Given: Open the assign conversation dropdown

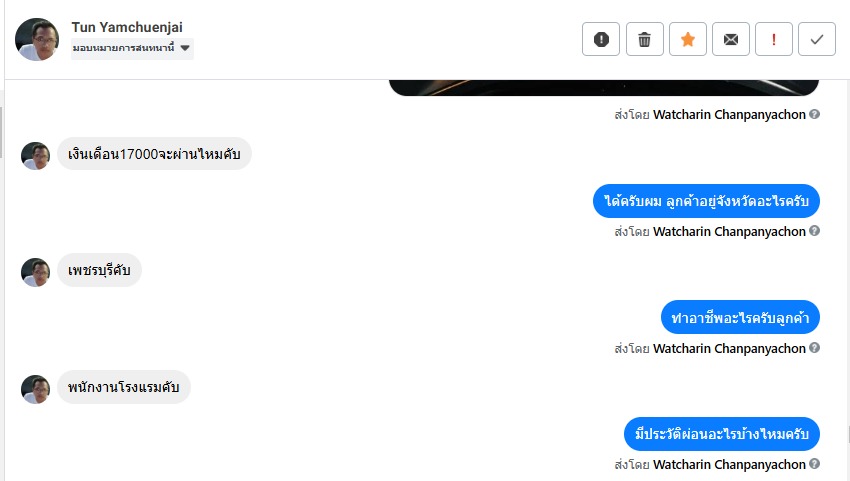Looking at the screenshot, I should click(132, 48).
